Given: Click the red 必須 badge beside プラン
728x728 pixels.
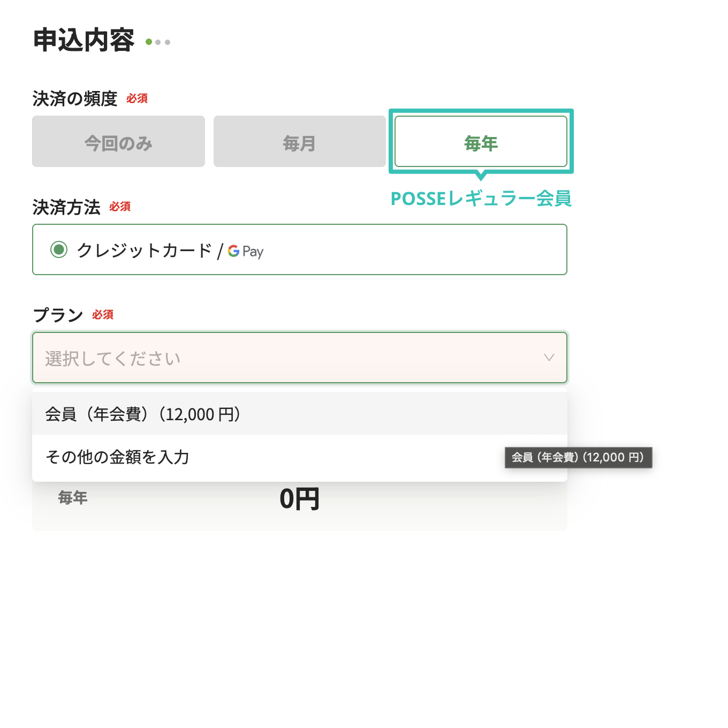Looking at the screenshot, I should [103, 315].
